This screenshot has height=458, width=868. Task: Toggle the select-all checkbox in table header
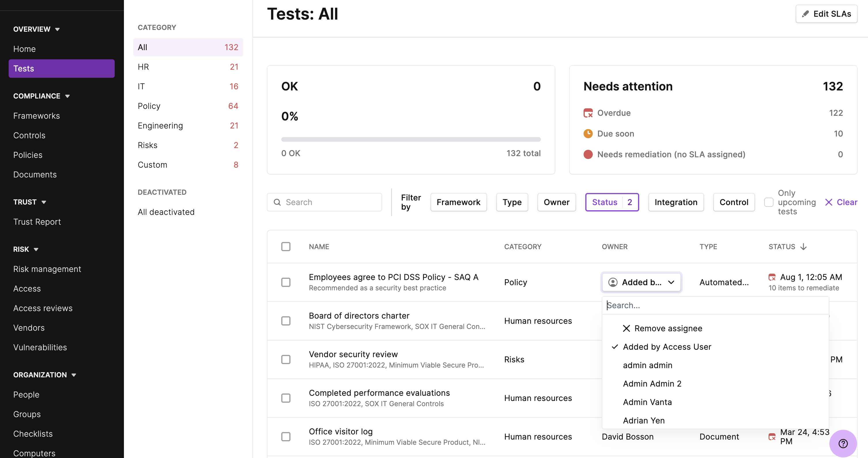click(286, 247)
